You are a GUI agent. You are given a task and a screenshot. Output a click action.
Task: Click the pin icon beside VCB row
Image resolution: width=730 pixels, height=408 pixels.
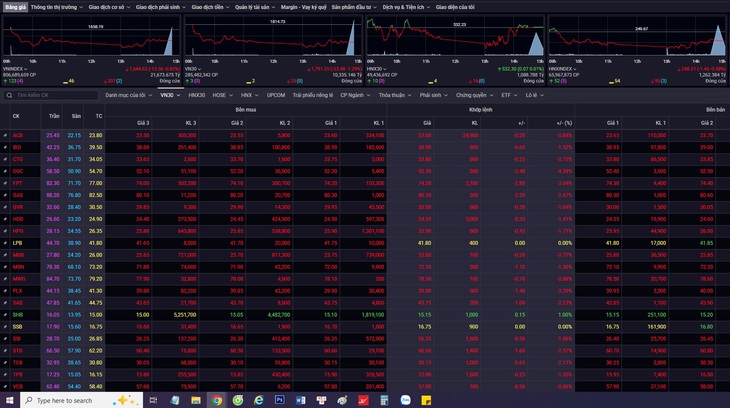point(5,387)
